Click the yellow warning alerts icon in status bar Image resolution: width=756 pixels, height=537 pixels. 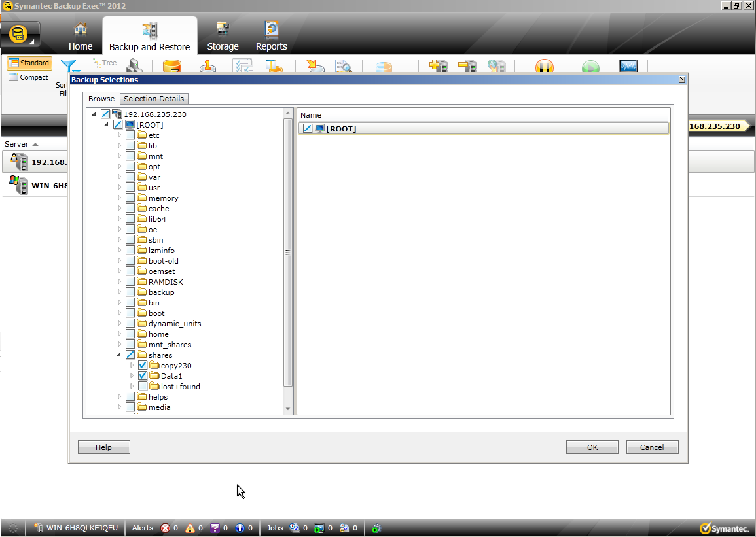point(190,528)
